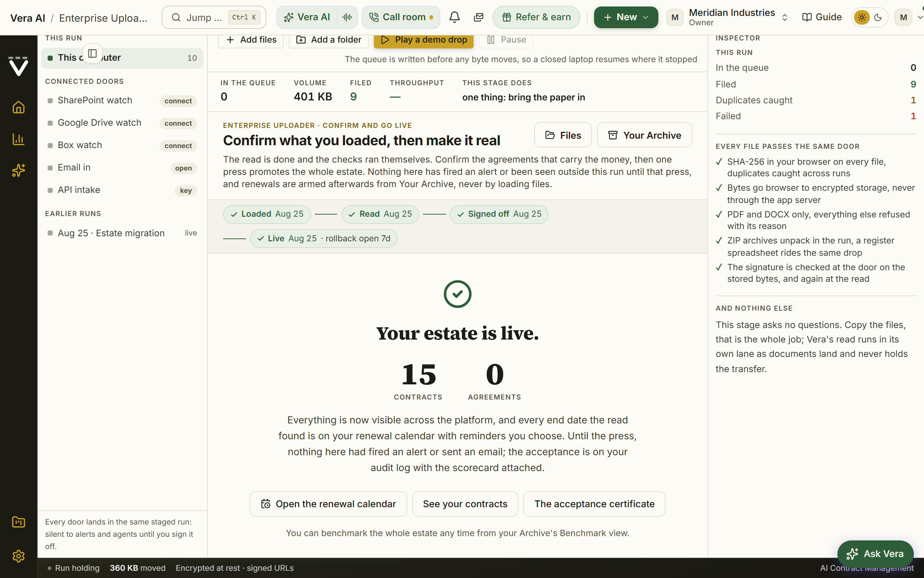The height and width of the screenshot is (578, 924).
Task: Open the M user avatar
Action: click(x=903, y=17)
